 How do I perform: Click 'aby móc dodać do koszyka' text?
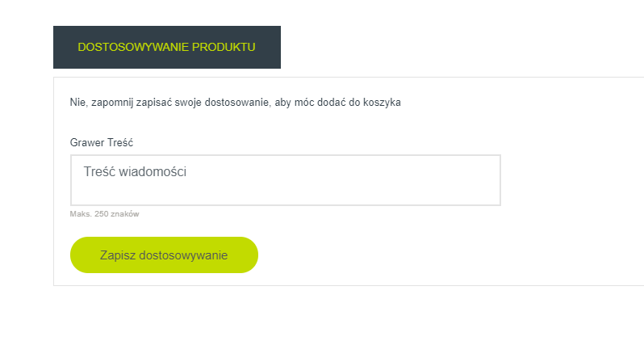(x=337, y=103)
